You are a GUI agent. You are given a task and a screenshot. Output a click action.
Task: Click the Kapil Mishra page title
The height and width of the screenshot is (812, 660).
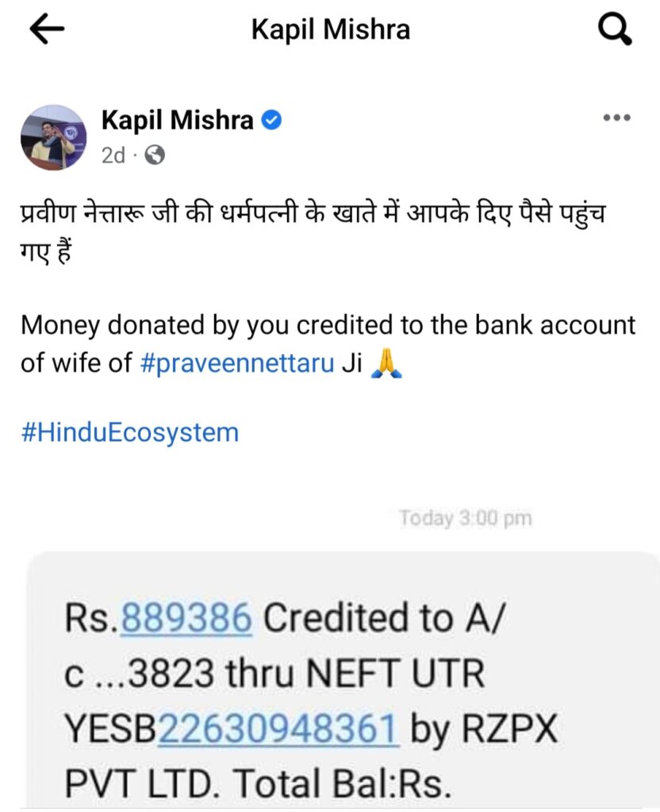click(x=331, y=29)
